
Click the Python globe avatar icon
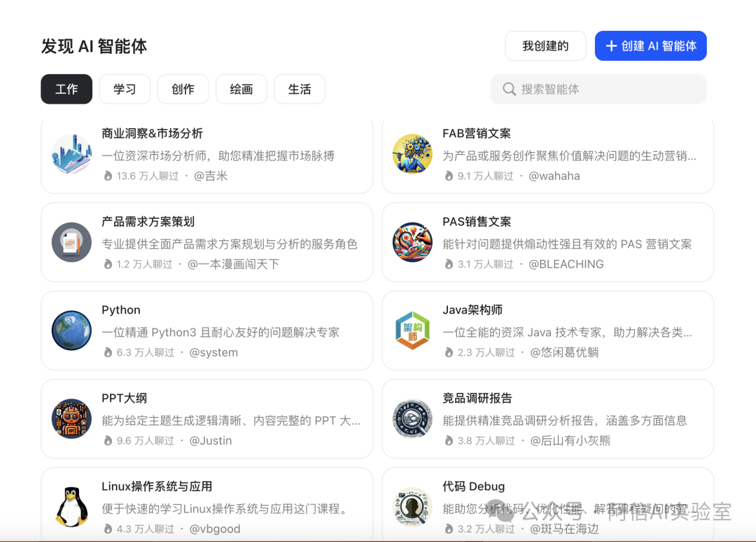71,331
